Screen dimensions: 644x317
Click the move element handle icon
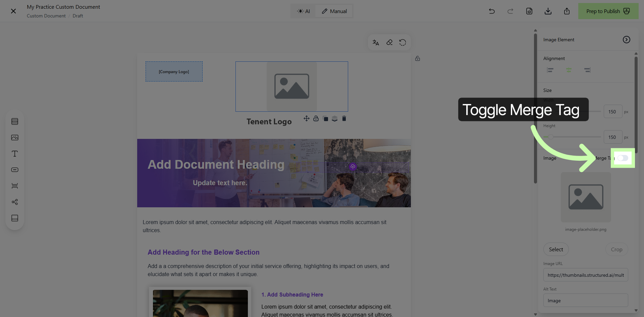click(307, 118)
